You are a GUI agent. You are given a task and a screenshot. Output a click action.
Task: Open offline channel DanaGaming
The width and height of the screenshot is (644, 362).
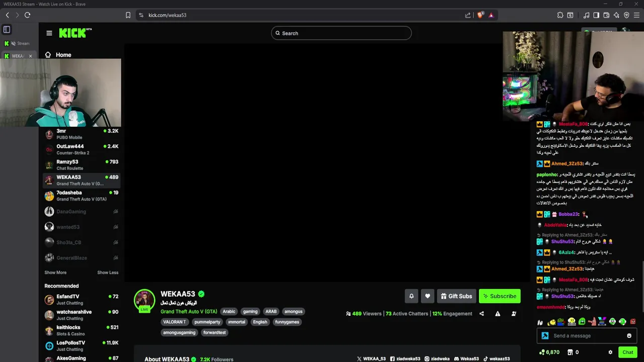(82, 212)
